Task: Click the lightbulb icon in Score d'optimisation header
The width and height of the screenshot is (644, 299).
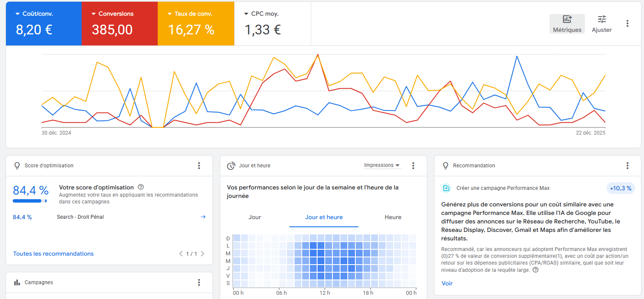Action: pos(17,166)
